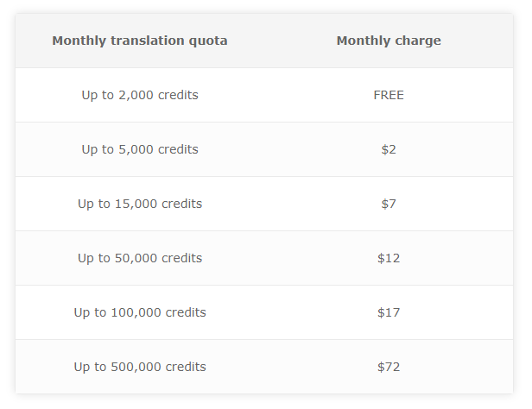
Task: Click the $72 monthly charge
Action: (x=389, y=367)
